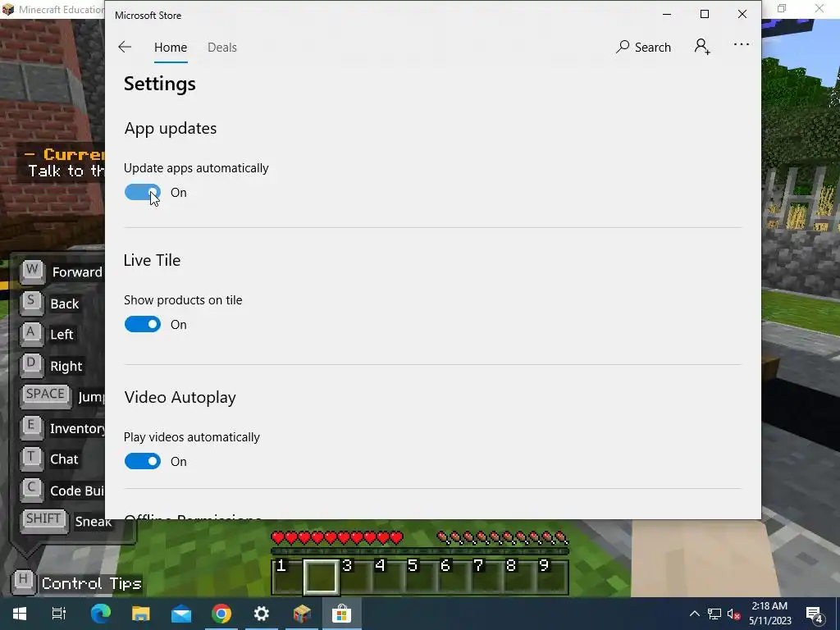Minimize the Microsoft Store window

coord(667,15)
